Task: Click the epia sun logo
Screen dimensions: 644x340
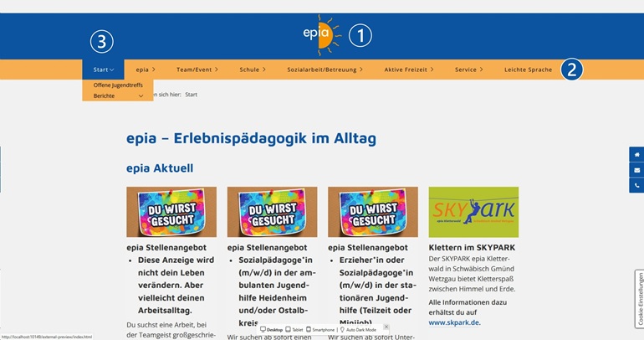Action: coord(322,37)
